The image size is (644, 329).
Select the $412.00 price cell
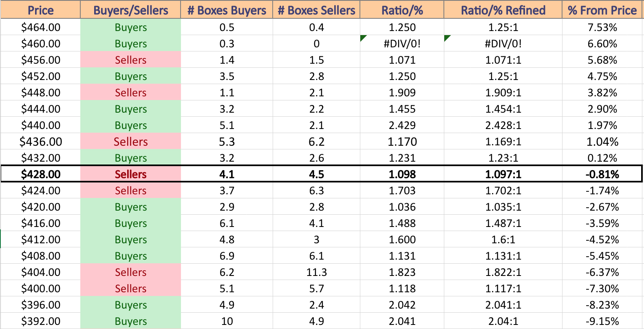tap(40, 240)
